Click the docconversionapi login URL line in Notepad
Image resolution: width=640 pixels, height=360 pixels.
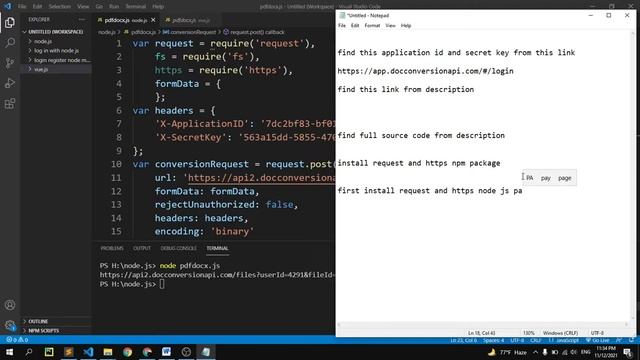click(x=425, y=71)
